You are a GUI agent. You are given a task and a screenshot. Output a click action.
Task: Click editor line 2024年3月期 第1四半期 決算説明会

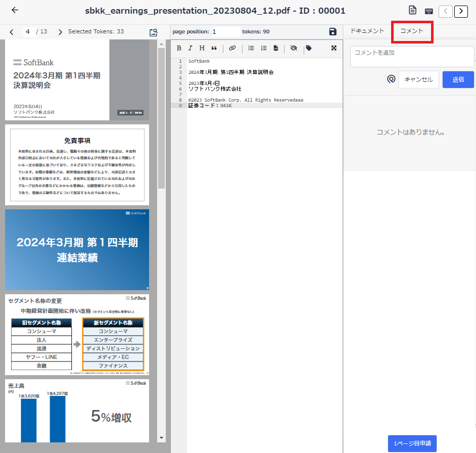pyautogui.click(x=231, y=72)
